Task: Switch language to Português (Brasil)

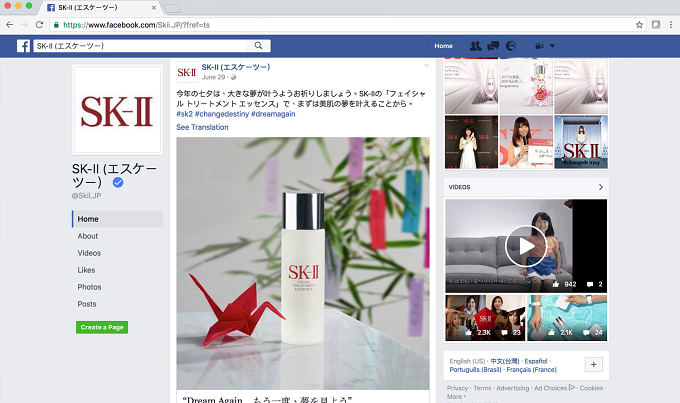Action: (x=475, y=370)
